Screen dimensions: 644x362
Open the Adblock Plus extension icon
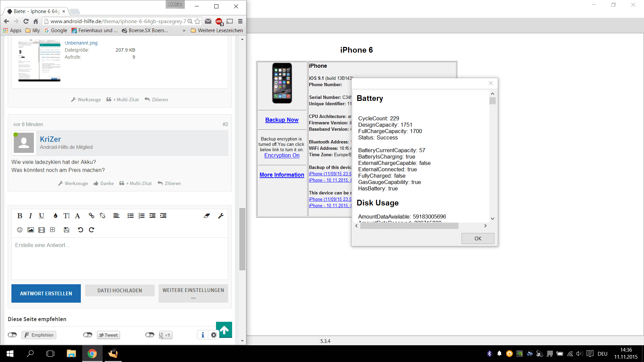click(x=219, y=21)
